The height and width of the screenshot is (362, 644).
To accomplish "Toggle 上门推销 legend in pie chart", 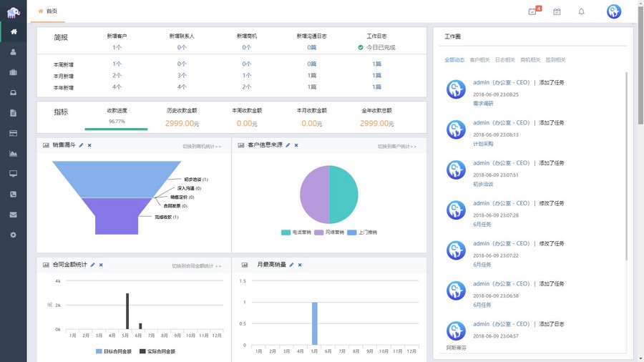I will pyautogui.click(x=362, y=233).
